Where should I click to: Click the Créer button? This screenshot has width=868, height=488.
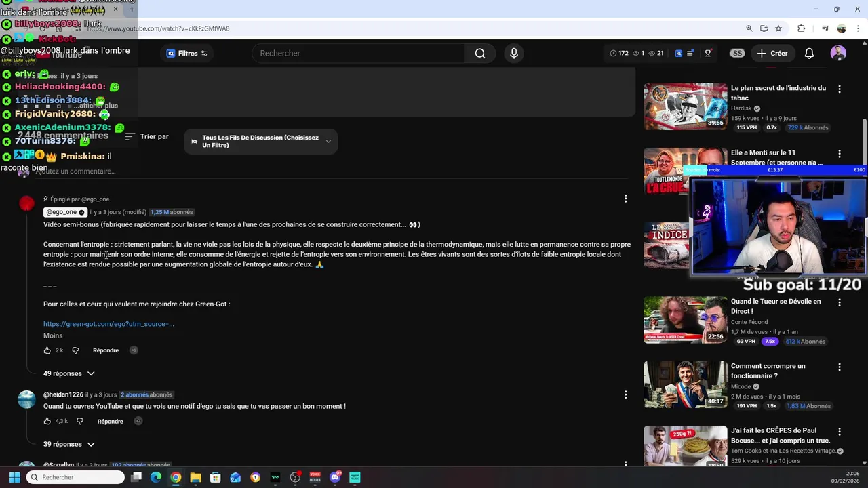772,54
